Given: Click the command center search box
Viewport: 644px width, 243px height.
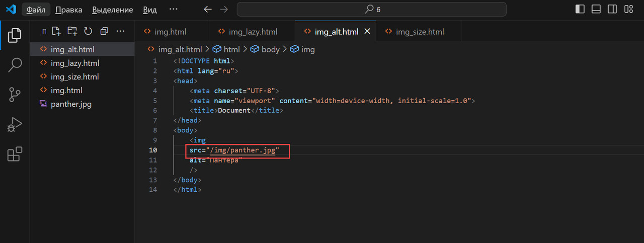Looking at the screenshot, I should click(x=371, y=9).
